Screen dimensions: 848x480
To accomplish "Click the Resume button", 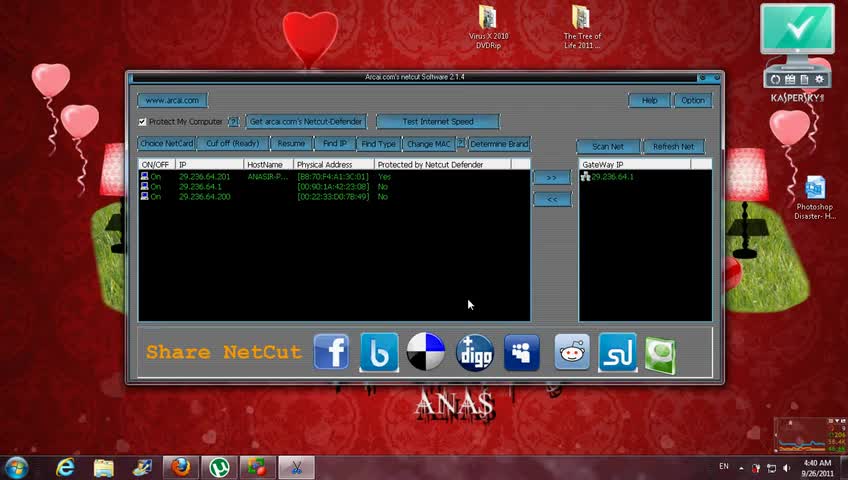I will (291, 144).
